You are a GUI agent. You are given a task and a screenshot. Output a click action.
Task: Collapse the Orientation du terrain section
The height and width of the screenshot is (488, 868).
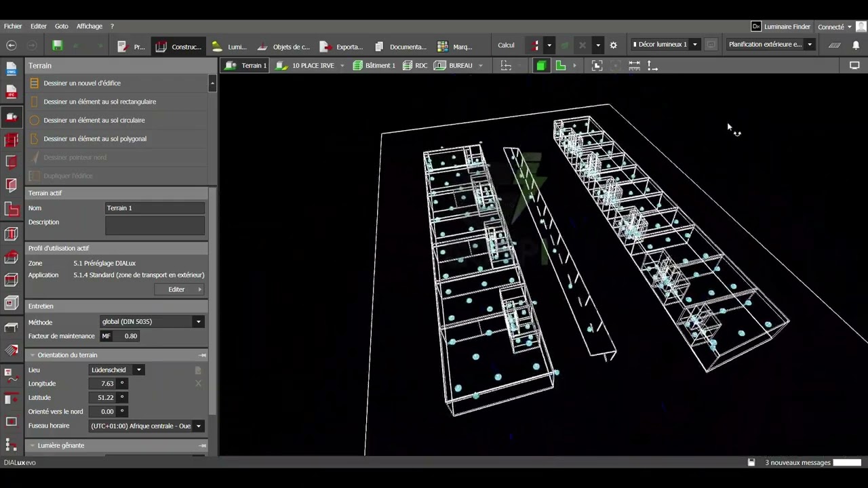click(x=32, y=355)
